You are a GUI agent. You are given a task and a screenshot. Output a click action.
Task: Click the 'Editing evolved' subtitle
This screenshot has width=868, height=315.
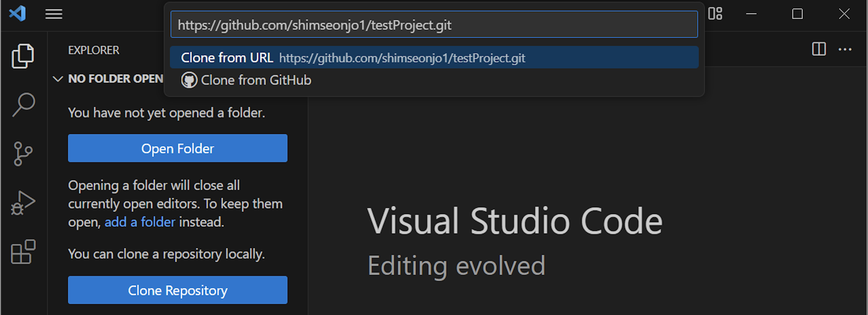pyautogui.click(x=457, y=265)
